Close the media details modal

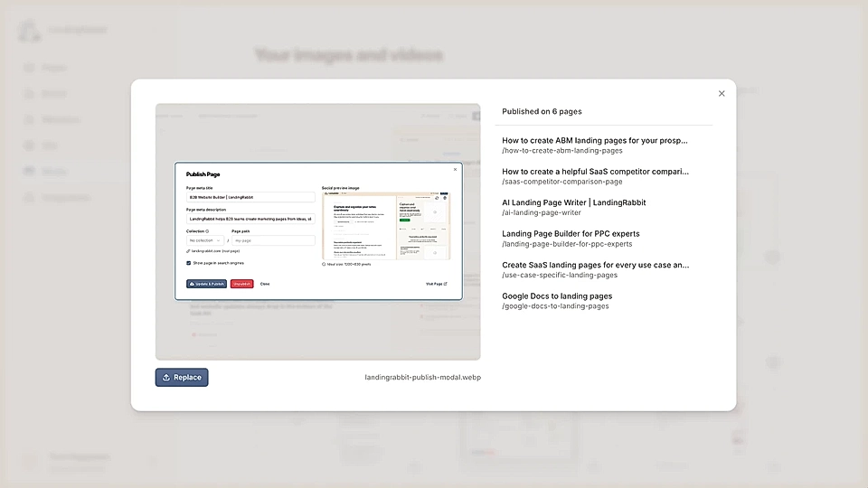tap(722, 93)
